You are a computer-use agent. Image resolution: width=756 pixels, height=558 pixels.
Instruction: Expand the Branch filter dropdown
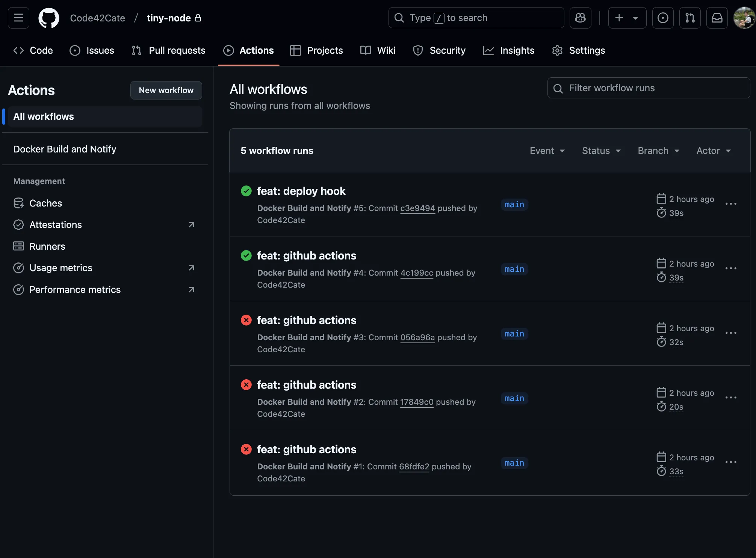[658, 151]
